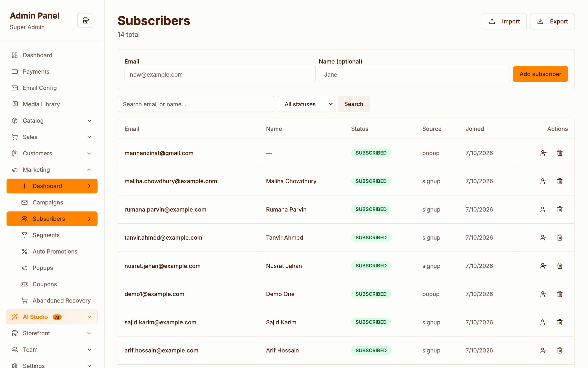Image resolution: width=588 pixels, height=368 pixels.
Task: Delete Demo One with the trash icon
Action: click(560, 294)
